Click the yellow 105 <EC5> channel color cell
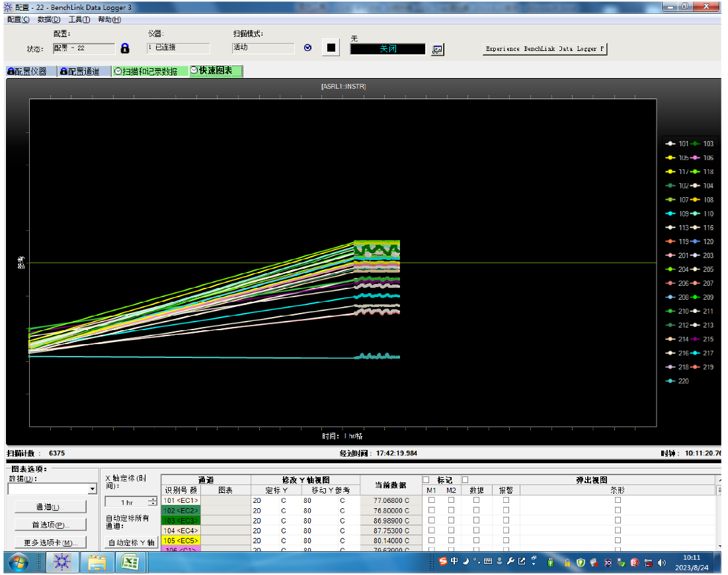The image size is (728, 575). (x=182, y=540)
